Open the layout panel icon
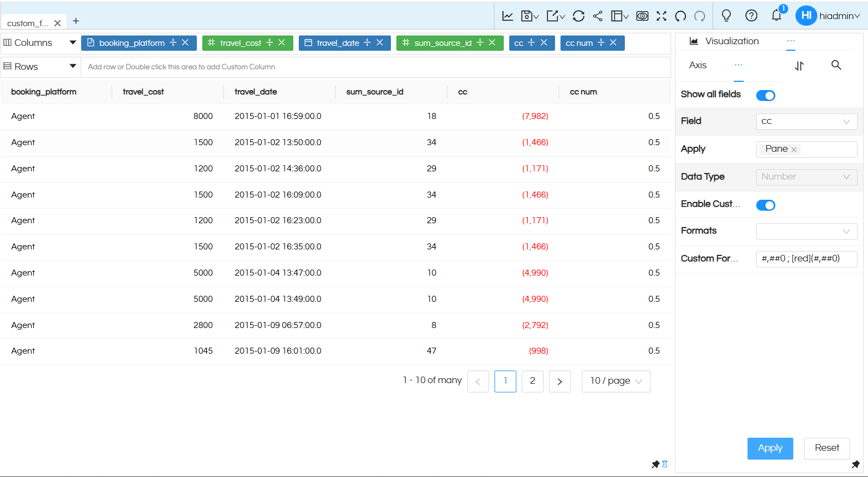The image size is (868, 477). [619, 16]
